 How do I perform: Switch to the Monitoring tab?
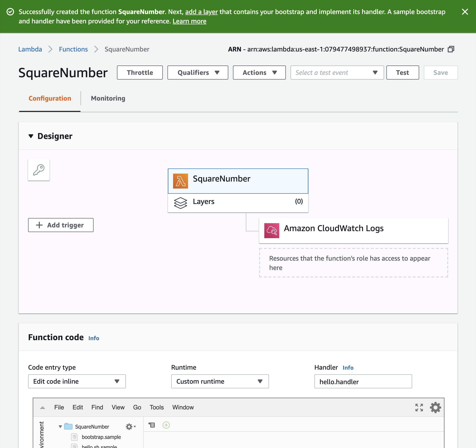[108, 98]
